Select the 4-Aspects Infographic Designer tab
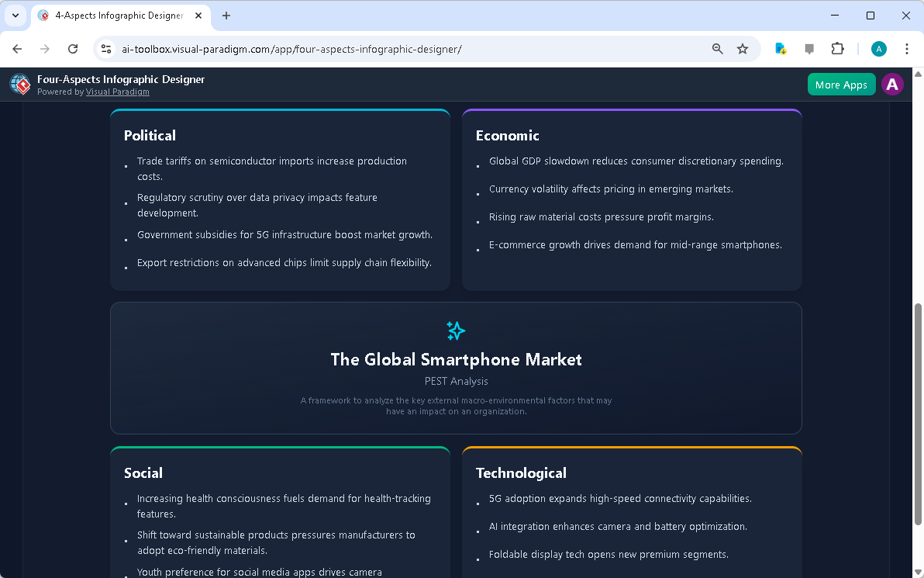This screenshot has width=924, height=578. point(116,16)
